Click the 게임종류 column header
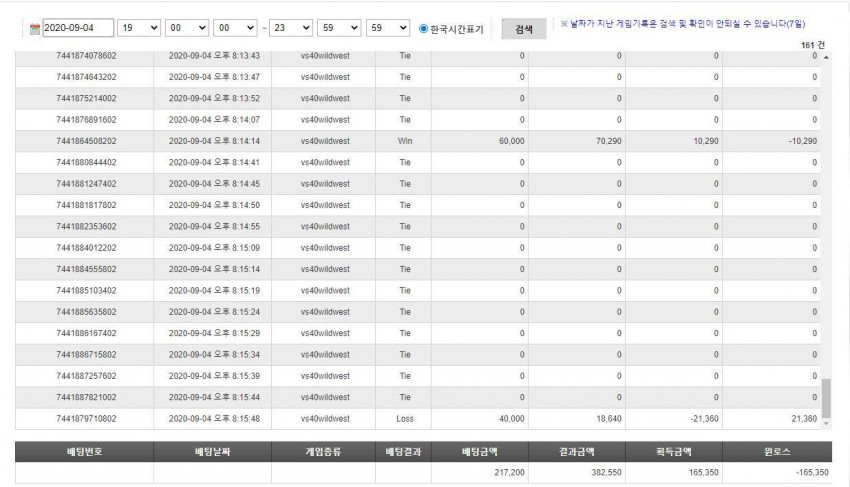Viewport: 850px width, 487px height. click(x=324, y=452)
